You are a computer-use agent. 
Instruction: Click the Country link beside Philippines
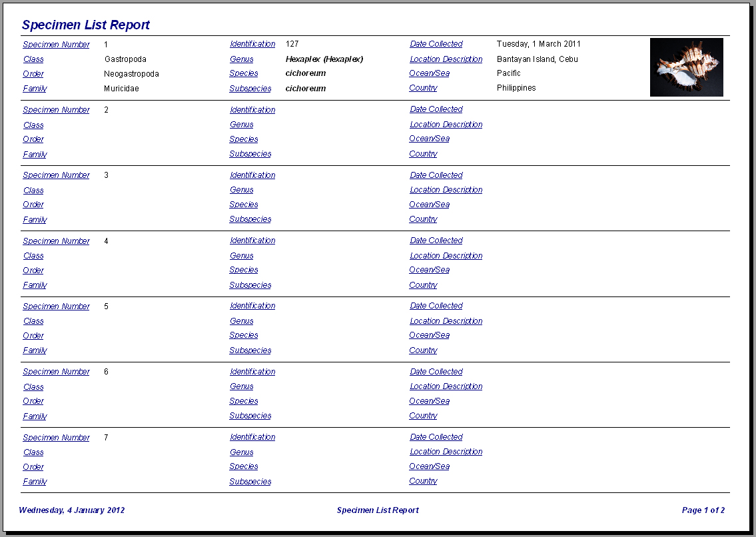pos(423,88)
